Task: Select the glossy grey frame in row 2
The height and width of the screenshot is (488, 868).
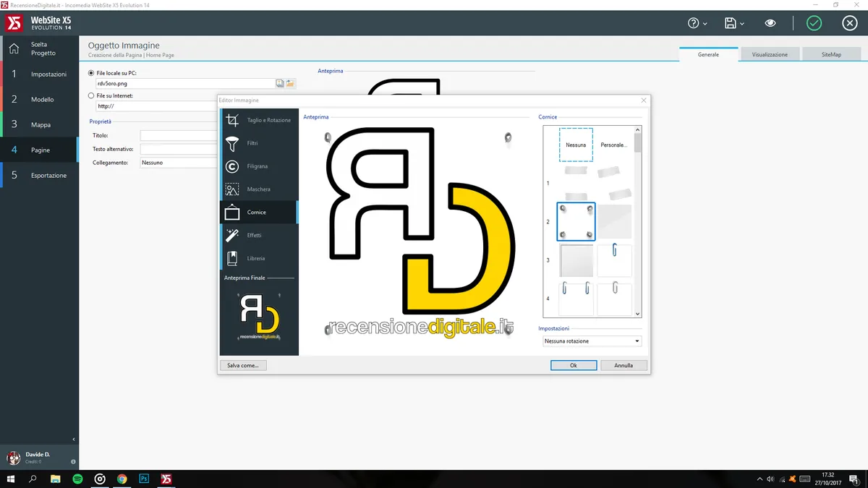Action: click(614, 221)
